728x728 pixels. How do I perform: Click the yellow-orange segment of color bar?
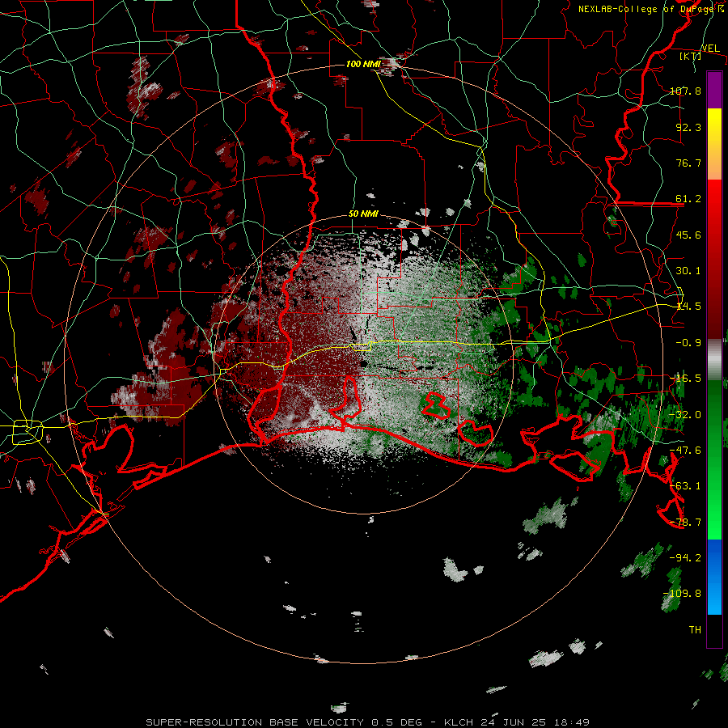coord(714,144)
